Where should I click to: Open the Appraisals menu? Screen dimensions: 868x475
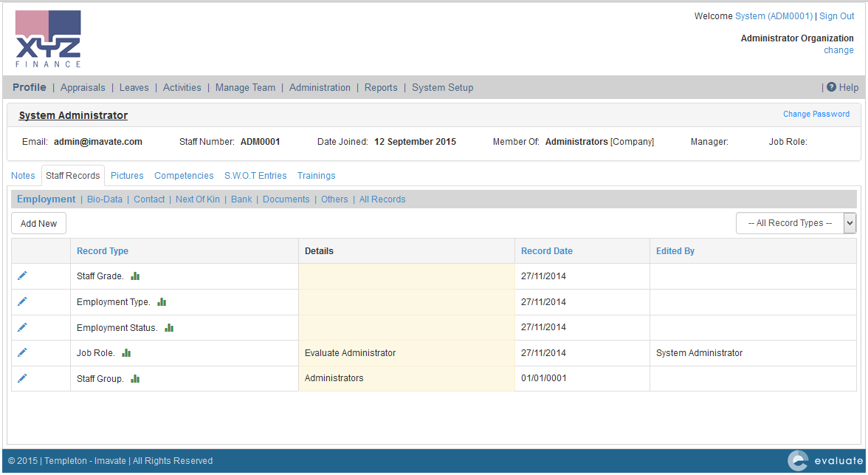click(x=83, y=87)
